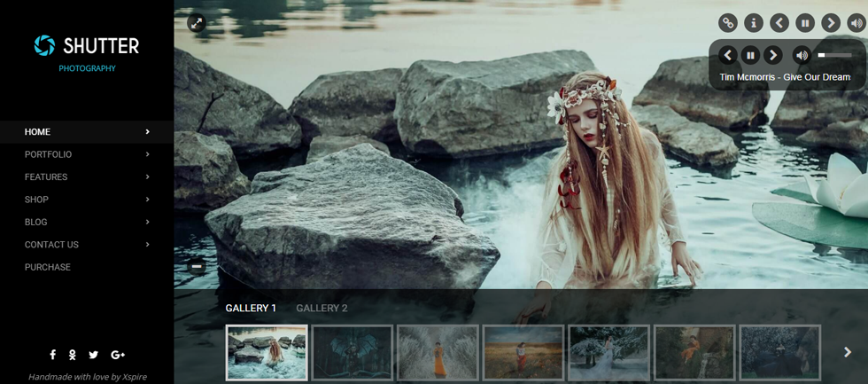
Task: Select the orange figure in green thumbnail
Action: 694,352
